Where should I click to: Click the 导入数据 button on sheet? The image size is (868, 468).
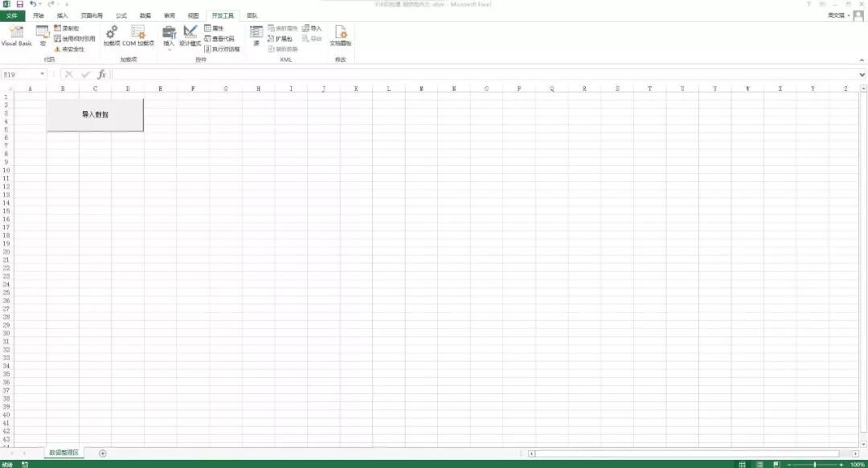coord(95,115)
